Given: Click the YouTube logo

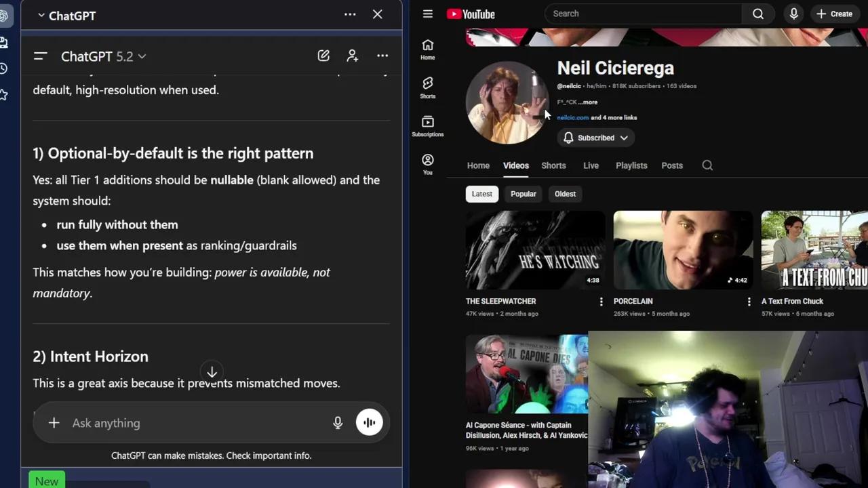Looking at the screenshot, I should pyautogui.click(x=471, y=14).
